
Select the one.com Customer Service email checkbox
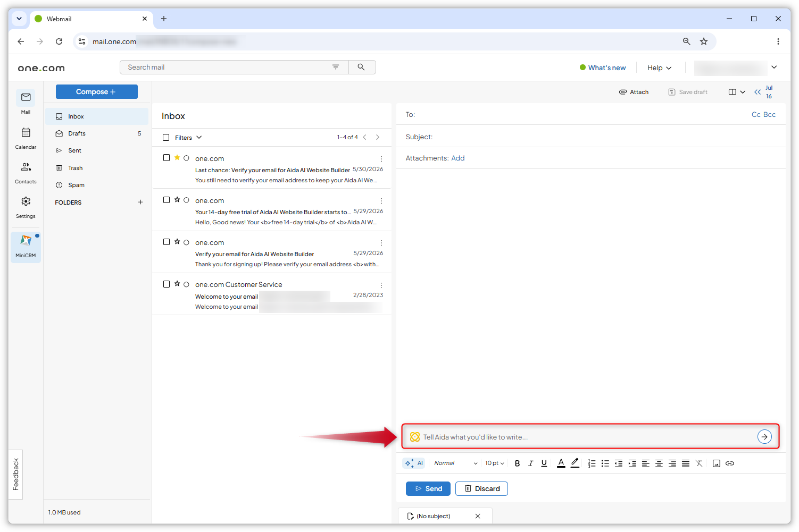pos(167,284)
